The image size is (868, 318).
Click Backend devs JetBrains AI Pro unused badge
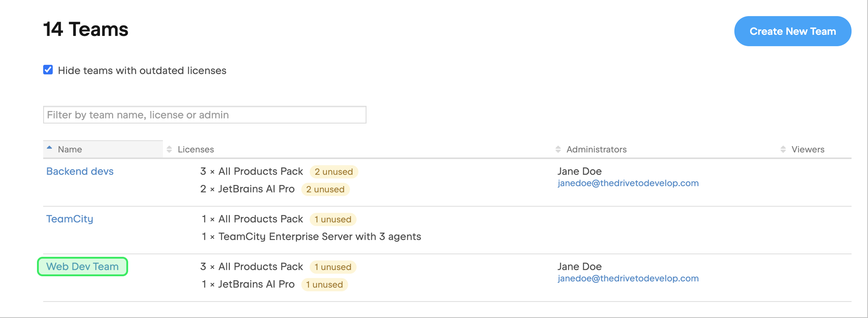325,189
